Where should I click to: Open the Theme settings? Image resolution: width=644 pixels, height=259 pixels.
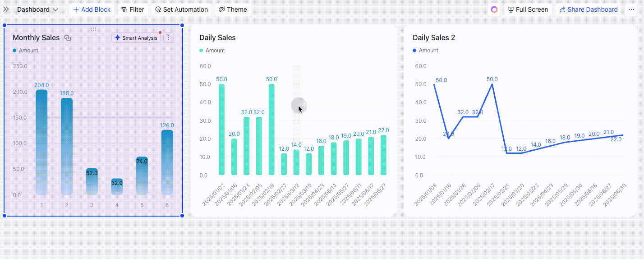(x=233, y=9)
